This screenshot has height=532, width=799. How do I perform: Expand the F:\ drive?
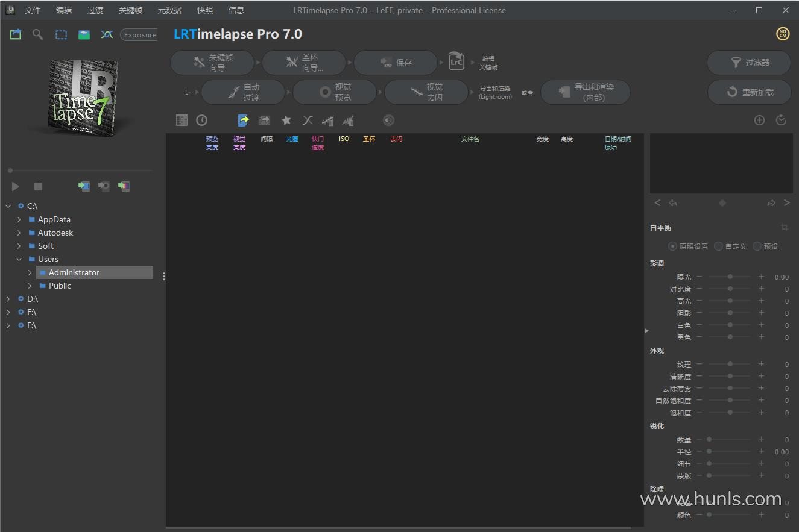point(8,325)
